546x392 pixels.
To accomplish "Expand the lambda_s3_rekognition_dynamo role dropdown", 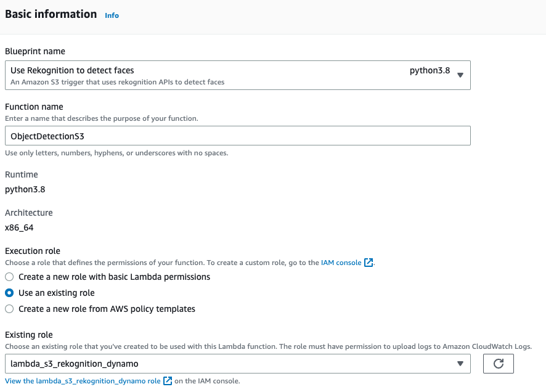I will pyautogui.click(x=237, y=364).
